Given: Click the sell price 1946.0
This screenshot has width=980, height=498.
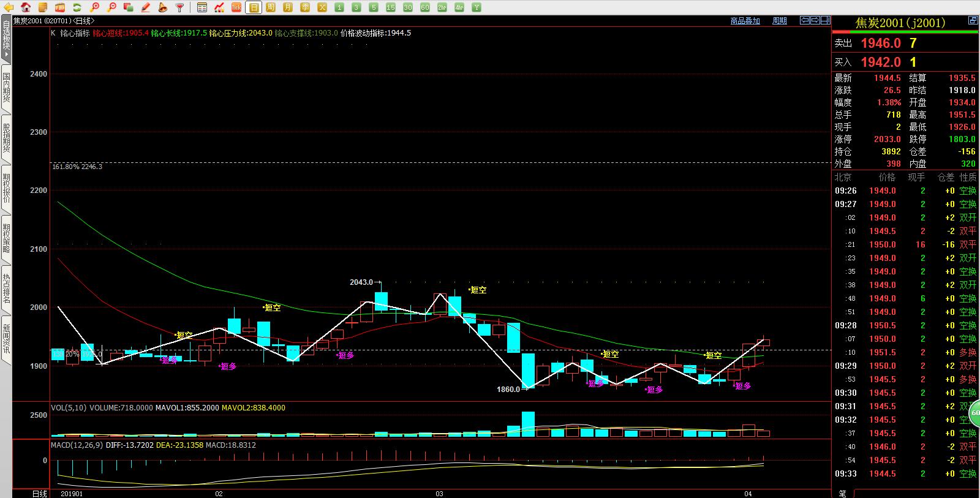Looking at the screenshot, I should click(881, 43).
